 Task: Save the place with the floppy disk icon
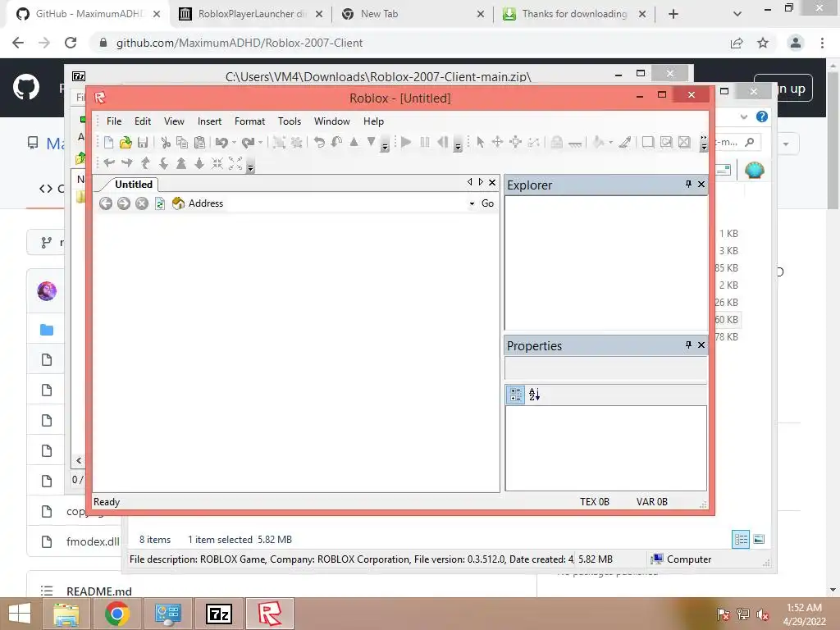coord(143,142)
